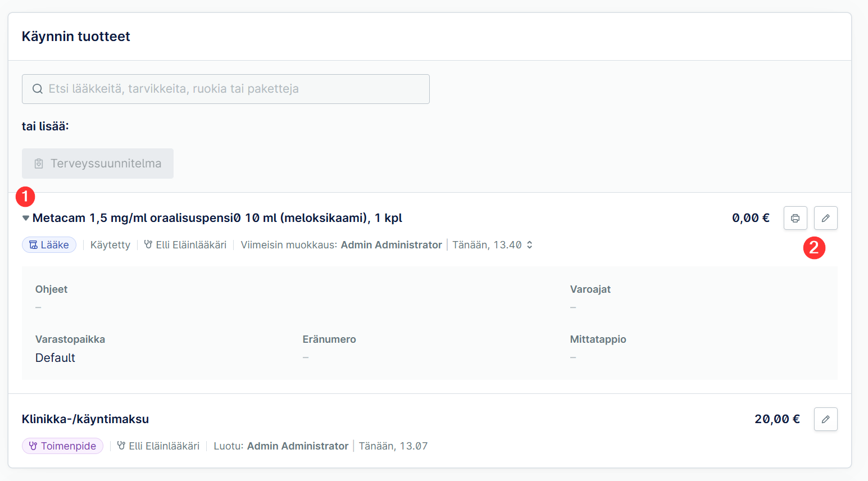Click the magnifier icon in the search field
Image resolution: width=868 pixels, height=481 pixels.
[38, 89]
